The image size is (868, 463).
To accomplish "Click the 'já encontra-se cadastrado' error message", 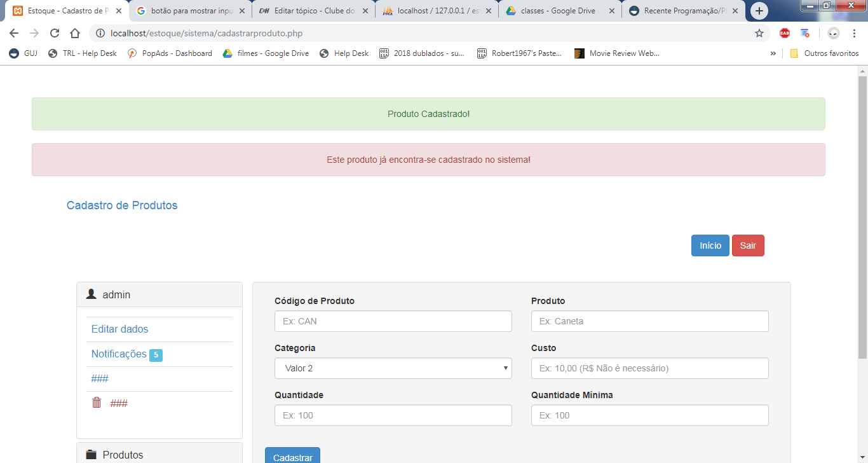I will coord(428,160).
